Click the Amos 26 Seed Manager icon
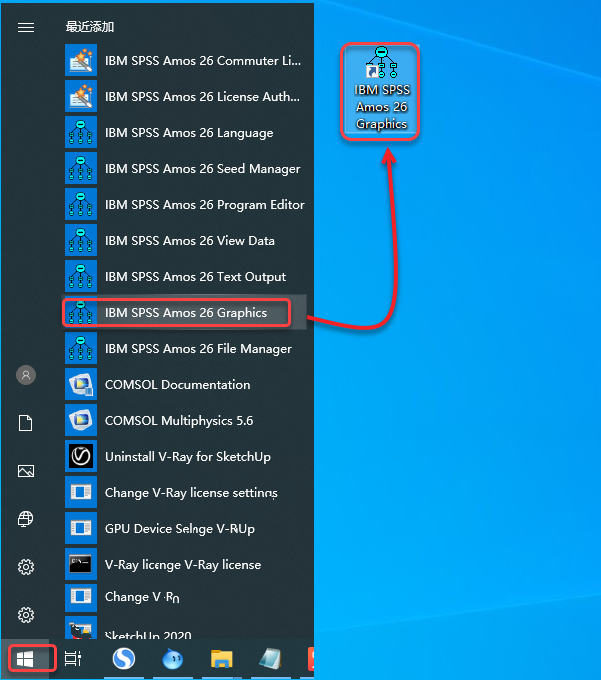The height and width of the screenshot is (680, 601). pos(81,168)
